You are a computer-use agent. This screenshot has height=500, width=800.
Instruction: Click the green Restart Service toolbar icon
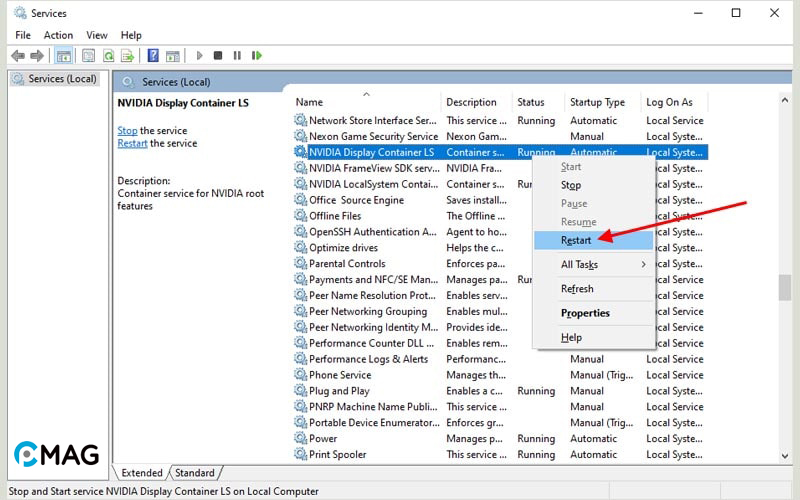[257, 56]
